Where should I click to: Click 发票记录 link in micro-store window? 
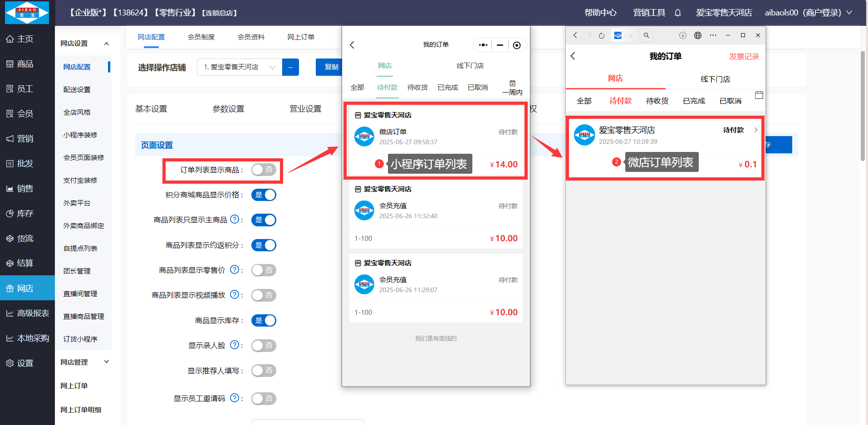pos(744,57)
